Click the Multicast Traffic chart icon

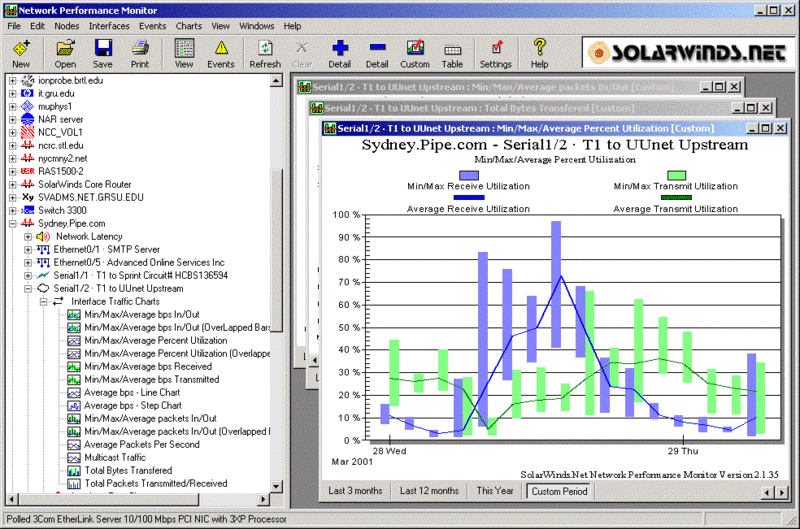74,458
